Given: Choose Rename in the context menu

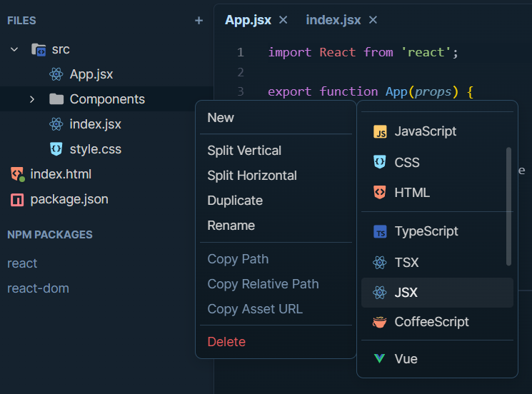Looking at the screenshot, I should pos(276,226).
